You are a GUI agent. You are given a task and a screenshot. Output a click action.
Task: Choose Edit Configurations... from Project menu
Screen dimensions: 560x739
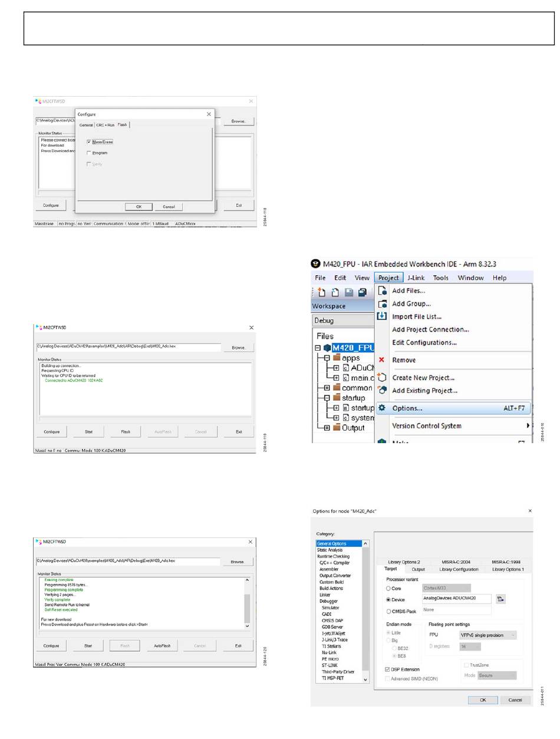point(424,342)
